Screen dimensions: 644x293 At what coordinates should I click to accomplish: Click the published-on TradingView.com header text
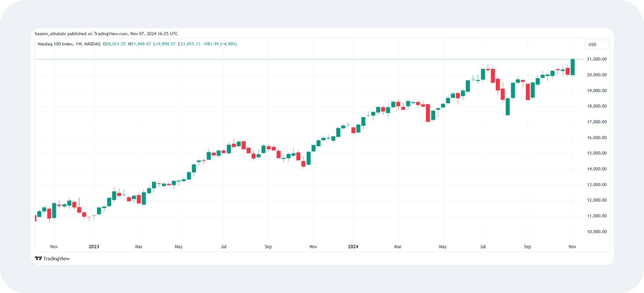pyautogui.click(x=106, y=34)
